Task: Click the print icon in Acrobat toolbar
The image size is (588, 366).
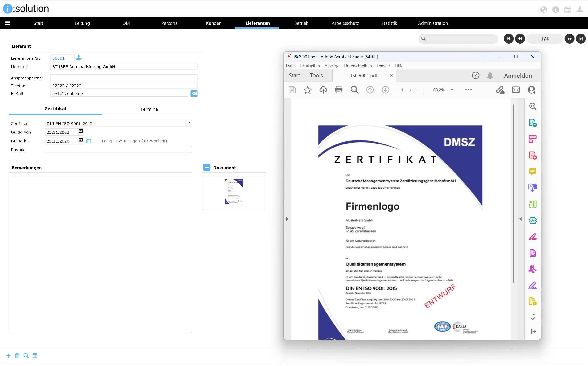Action: pos(338,90)
